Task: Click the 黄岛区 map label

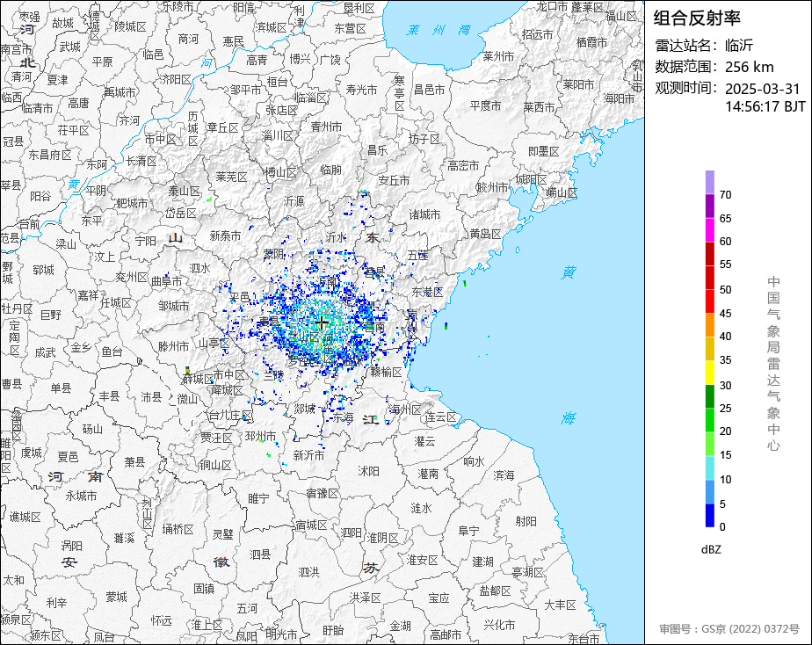Action: click(485, 234)
